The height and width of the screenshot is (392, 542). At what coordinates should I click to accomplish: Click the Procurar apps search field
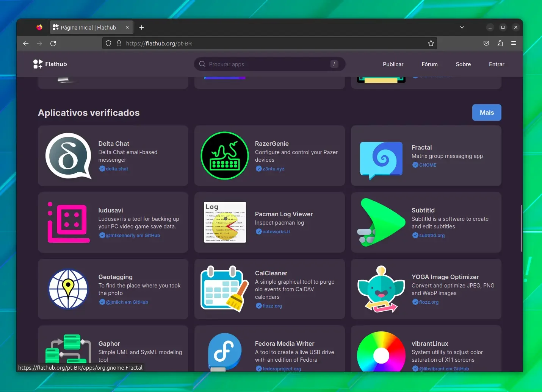(x=270, y=64)
